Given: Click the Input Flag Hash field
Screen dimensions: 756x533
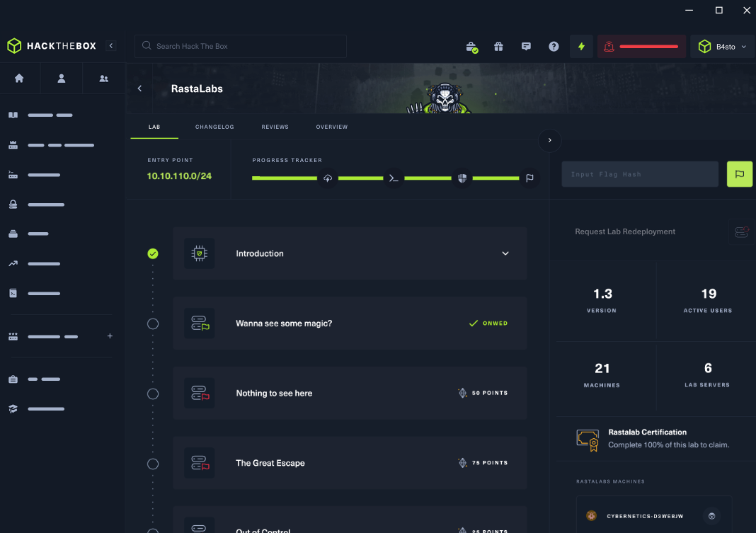Looking at the screenshot, I should [640, 174].
